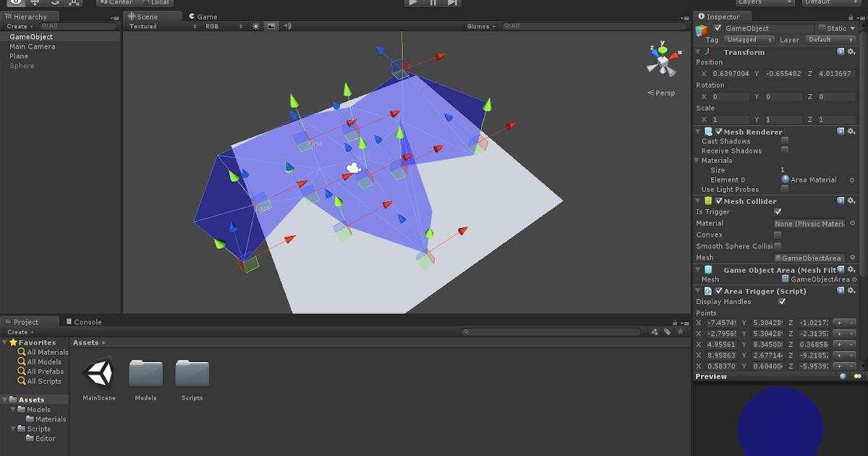Viewport: 868px width, 456px height.
Task: Select Main Camera in the Hierarchy
Action: click(33, 46)
